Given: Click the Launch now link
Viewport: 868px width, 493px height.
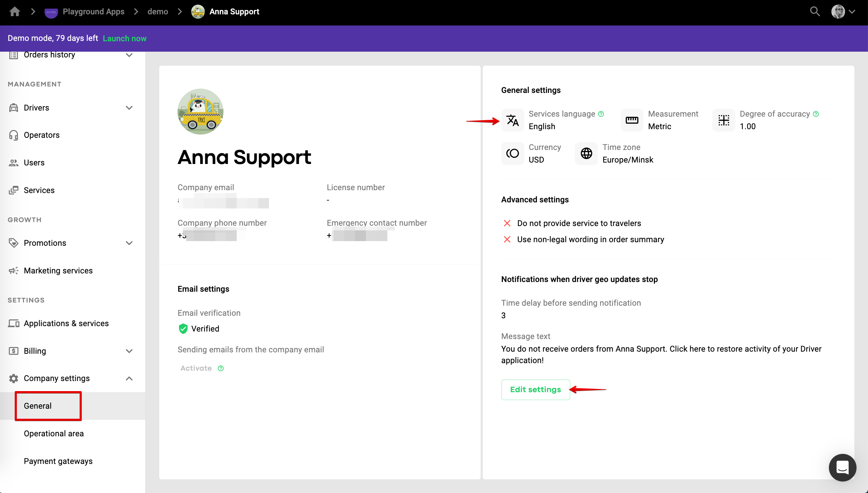Looking at the screenshot, I should click(124, 38).
